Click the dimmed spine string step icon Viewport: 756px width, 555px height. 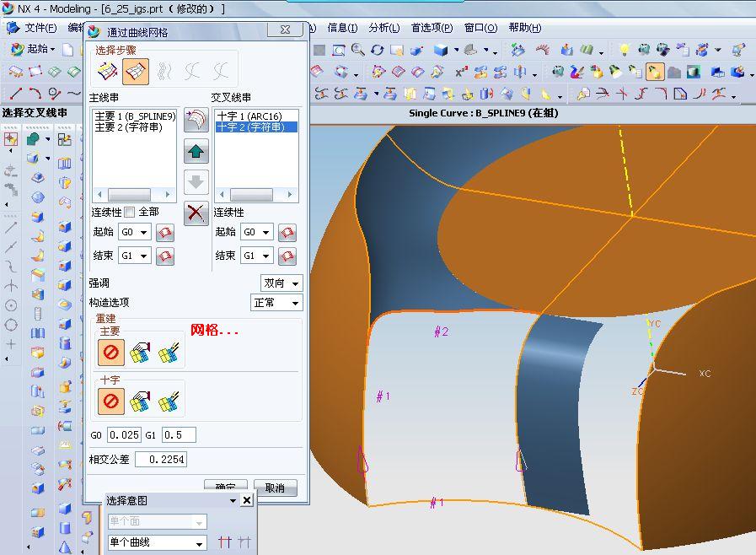click(165, 72)
